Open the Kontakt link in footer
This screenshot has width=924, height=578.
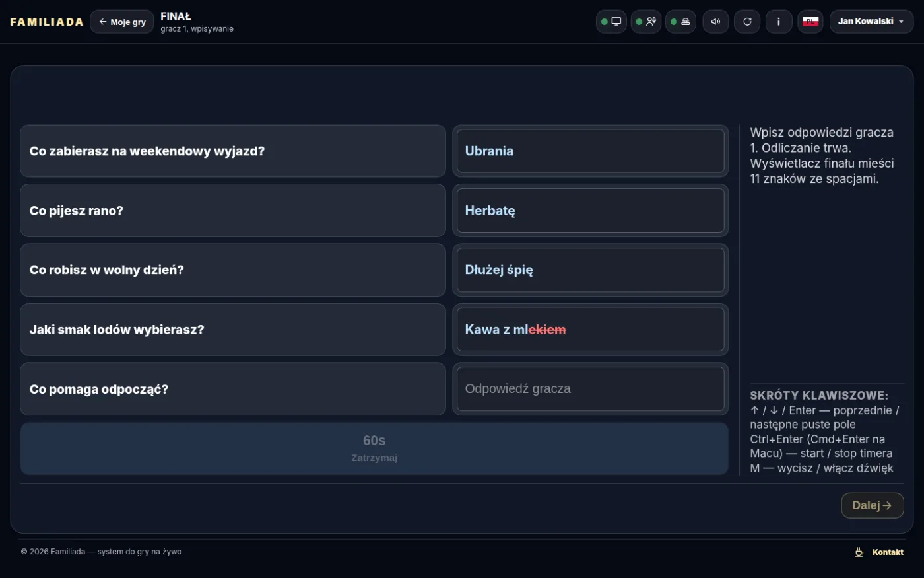pos(888,552)
